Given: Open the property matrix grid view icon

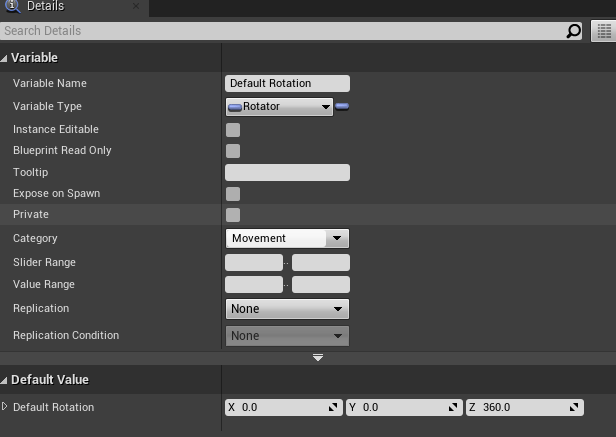Looking at the screenshot, I should (x=603, y=31).
